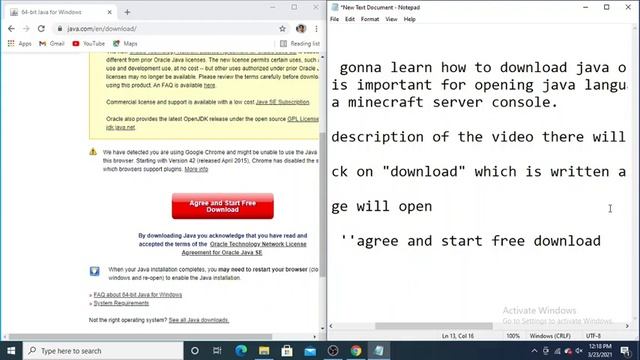Click the 'Ln 13, Col 16' status entry

coord(458,336)
